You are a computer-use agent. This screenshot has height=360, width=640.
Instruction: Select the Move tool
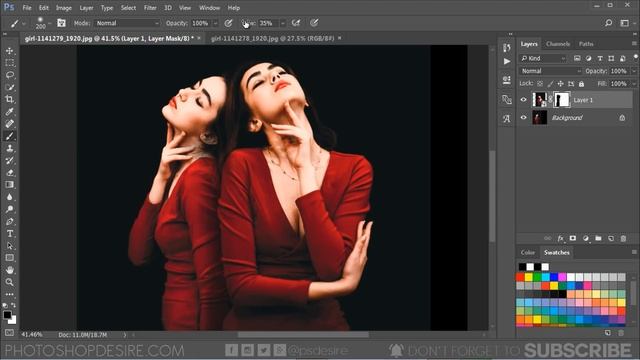click(9, 51)
